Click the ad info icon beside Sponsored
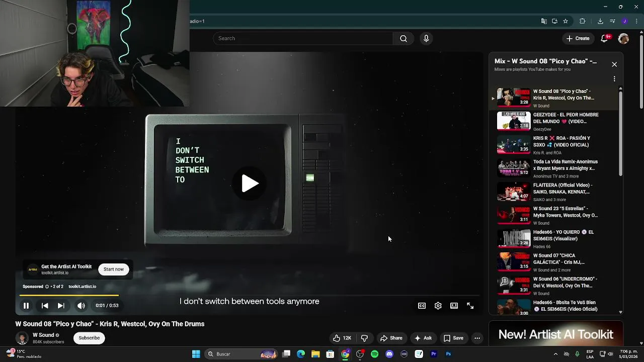Viewport: 644px width, 362px height. [47, 287]
